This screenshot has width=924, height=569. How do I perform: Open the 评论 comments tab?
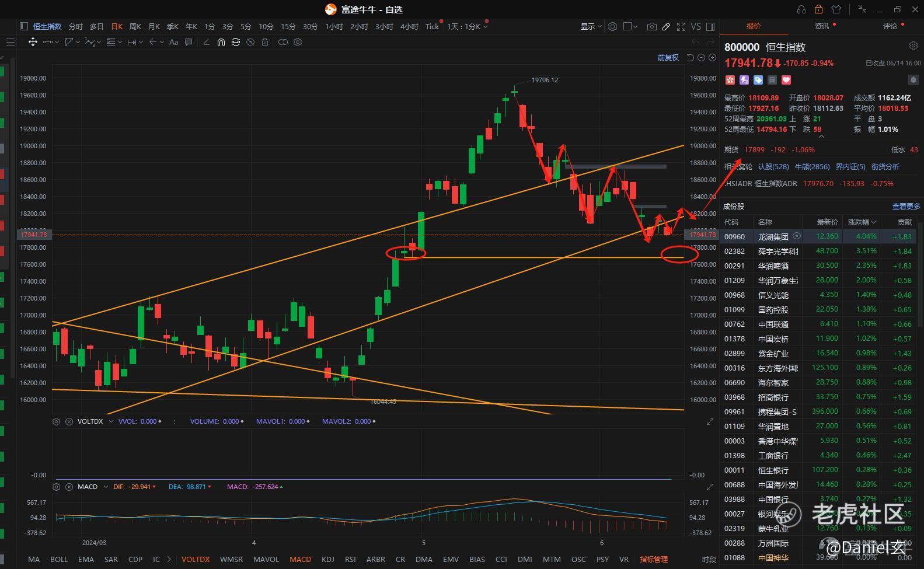pos(890,26)
